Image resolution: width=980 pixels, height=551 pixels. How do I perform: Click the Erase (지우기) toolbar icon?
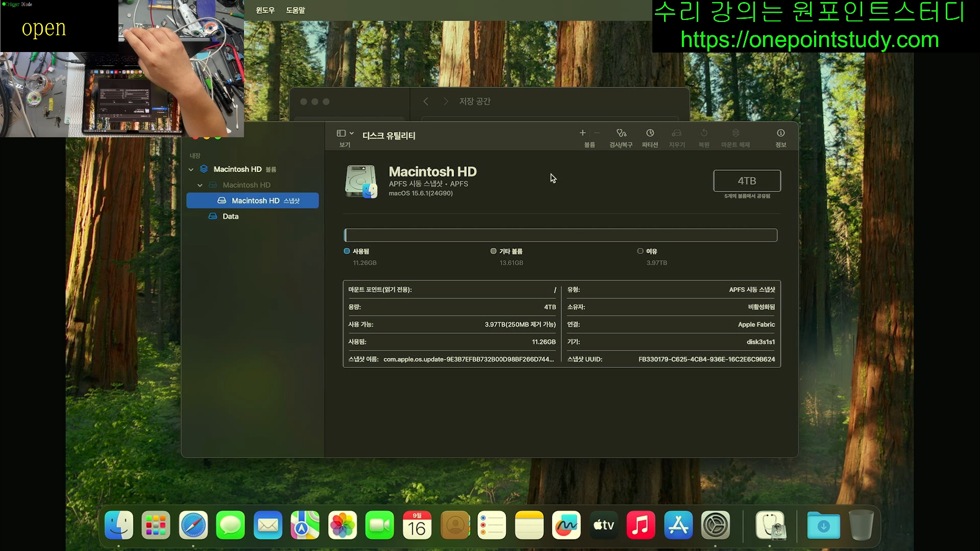pos(677,134)
